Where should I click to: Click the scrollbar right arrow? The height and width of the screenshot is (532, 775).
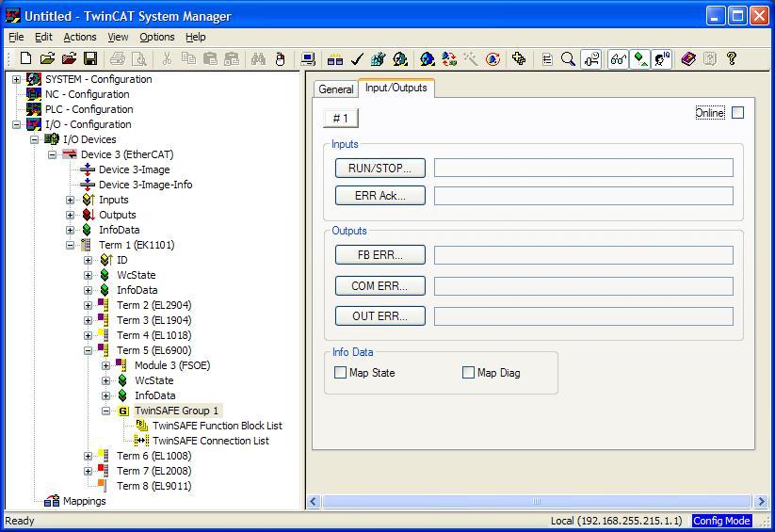(x=761, y=501)
